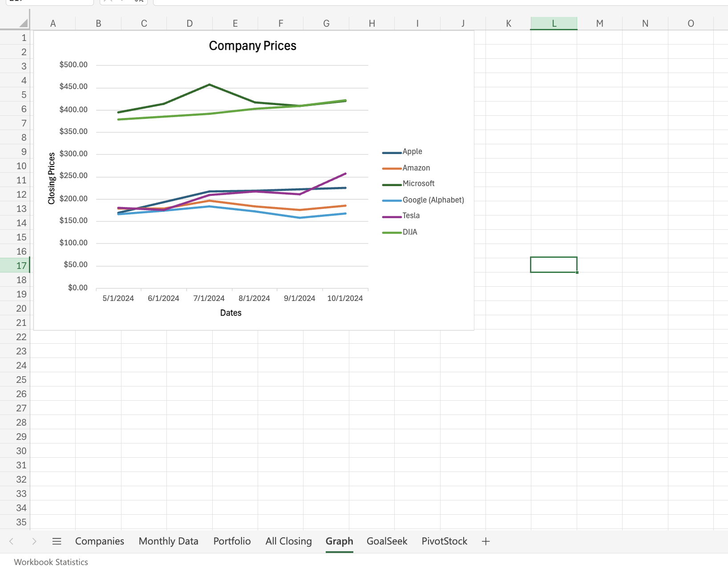The image size is (728, 569).
Task: Select the column L header
Action: (554, 23)
